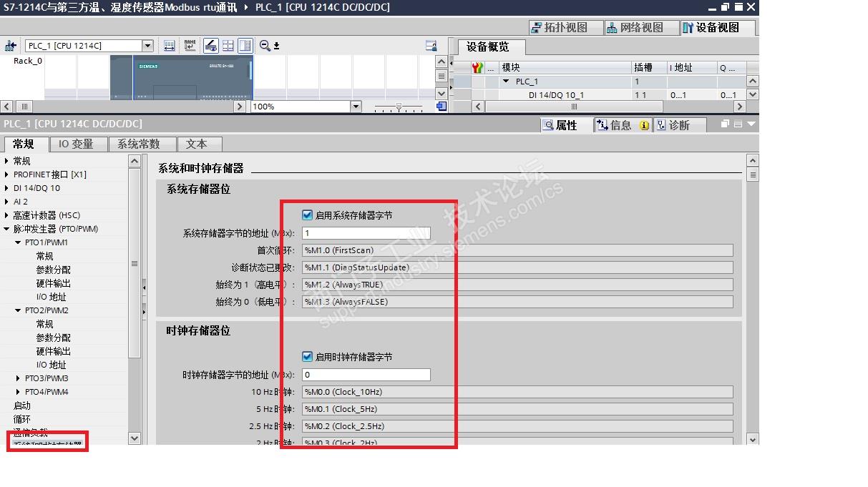Collapse PLC_1 row in device overview
This screenshot has height=487, width=868.
[506, 82]
